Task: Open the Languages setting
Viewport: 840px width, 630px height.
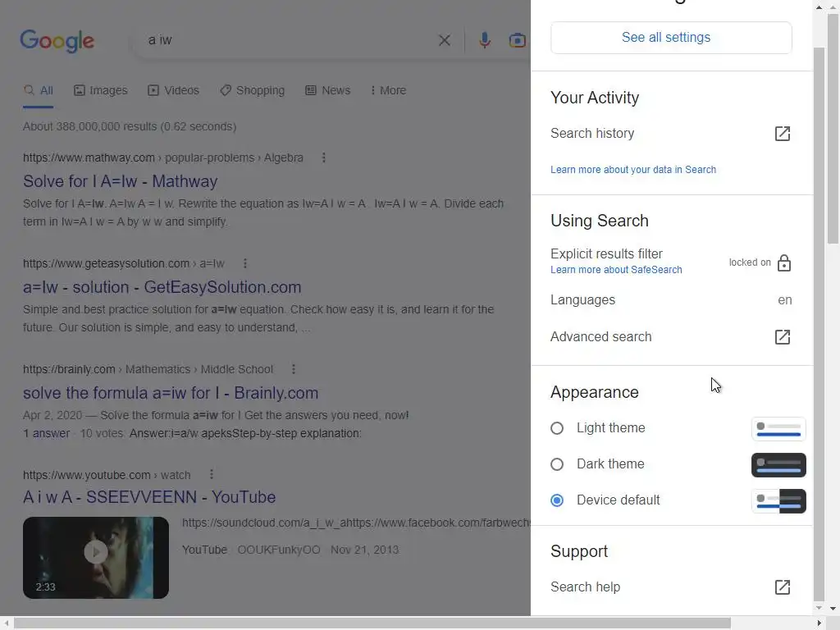Action: point(671,300)
